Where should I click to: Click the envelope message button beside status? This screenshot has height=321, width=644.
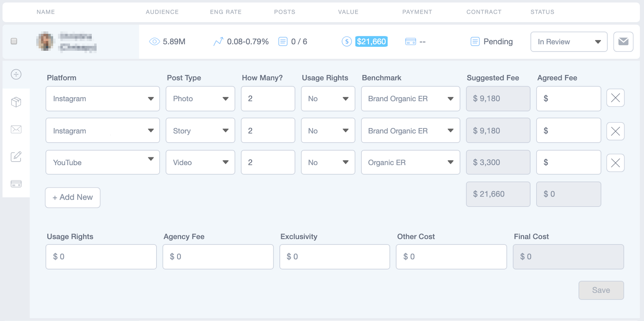tap(623, 41)
